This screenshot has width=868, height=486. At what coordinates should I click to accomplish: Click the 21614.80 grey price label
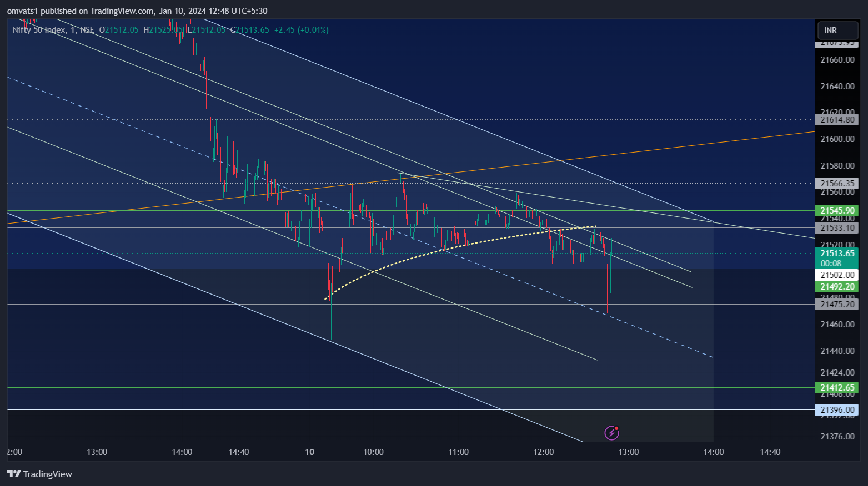837,120
